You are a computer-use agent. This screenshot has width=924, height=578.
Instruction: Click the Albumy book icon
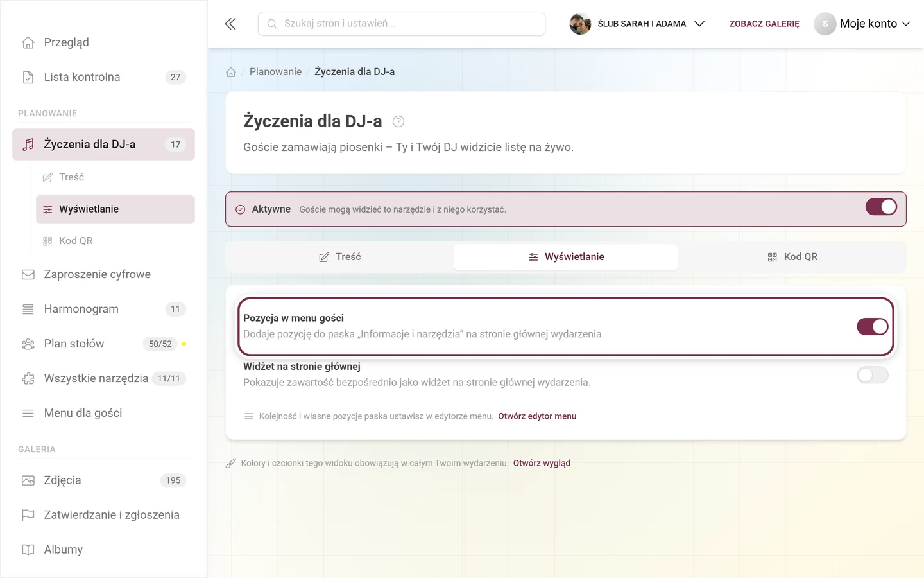(x=28, y=550)
